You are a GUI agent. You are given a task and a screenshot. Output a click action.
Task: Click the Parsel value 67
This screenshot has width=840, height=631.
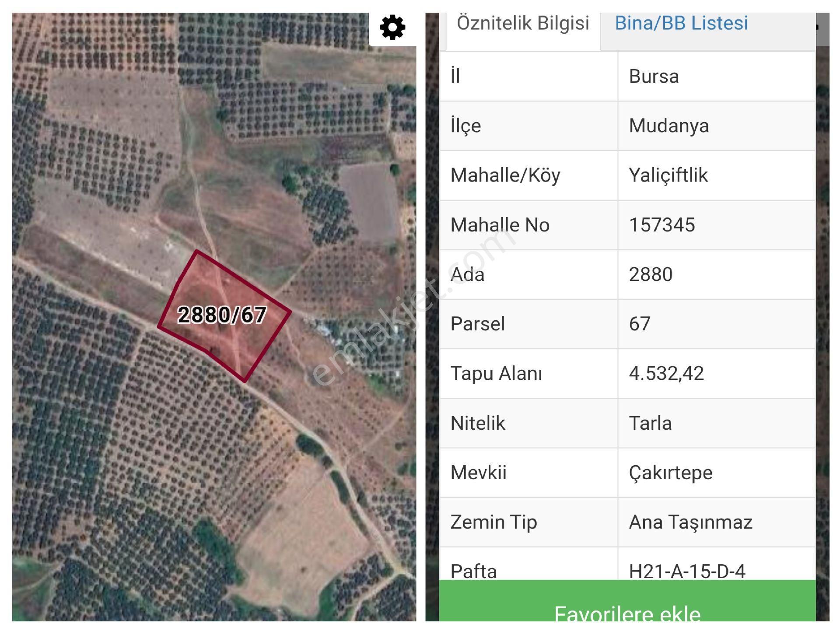tap(640, 324)
